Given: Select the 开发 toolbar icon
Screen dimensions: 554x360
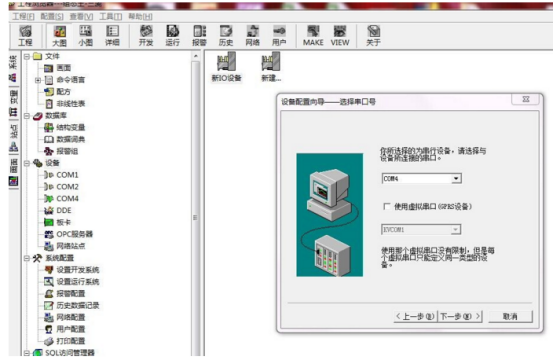Looking at the screenshot, I should tap(146, 36).
